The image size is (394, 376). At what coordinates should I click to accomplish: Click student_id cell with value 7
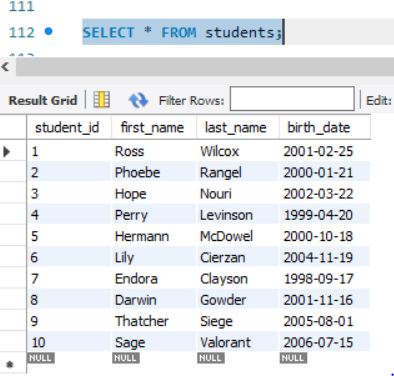click(x=69, y=279)
